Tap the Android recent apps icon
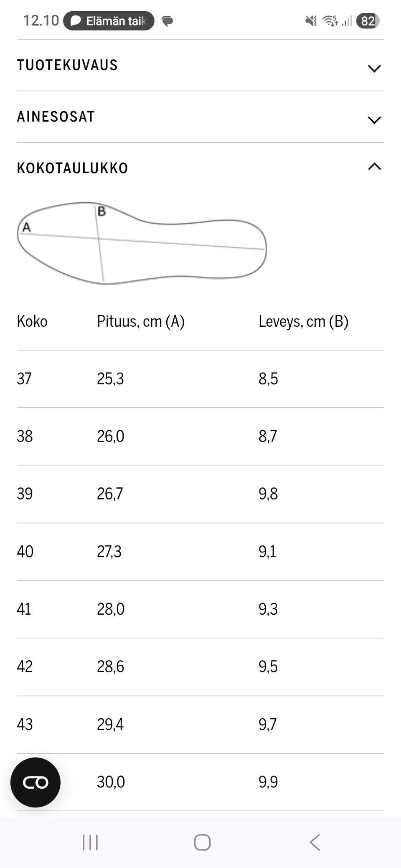This screenshot has width=401, height=868. tap(90, 842)
